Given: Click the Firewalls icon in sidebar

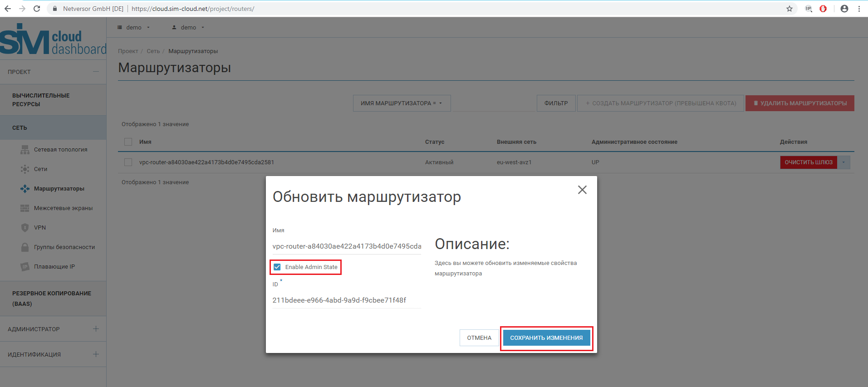Looking at the screenshot, I should 25,208.
